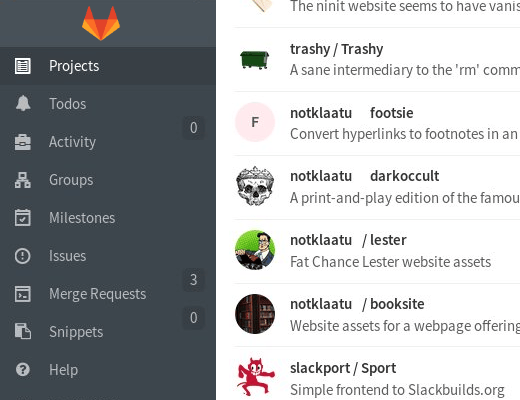Image resolution: width=520 pixels, height=400 pixels.
Task: Click the Snippets document icon
Action: coord(23,331)
